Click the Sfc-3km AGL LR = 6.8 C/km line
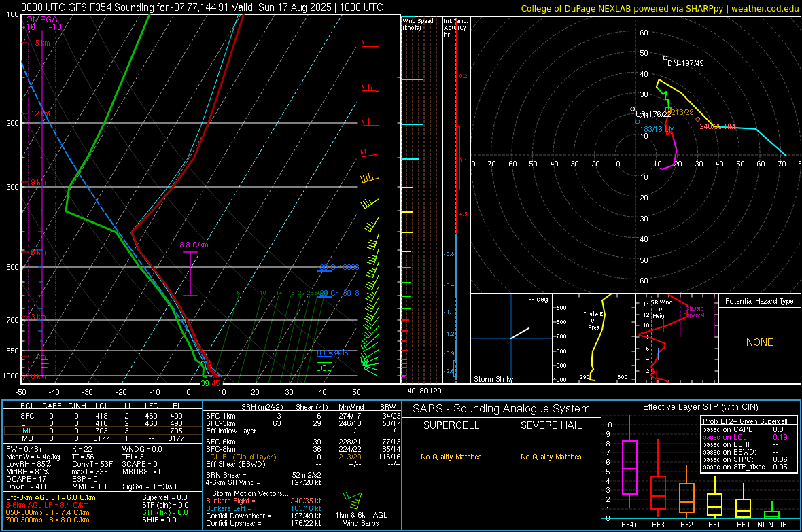Image resolution: width=802 pixels, height=532 pixels. point(51,497)
